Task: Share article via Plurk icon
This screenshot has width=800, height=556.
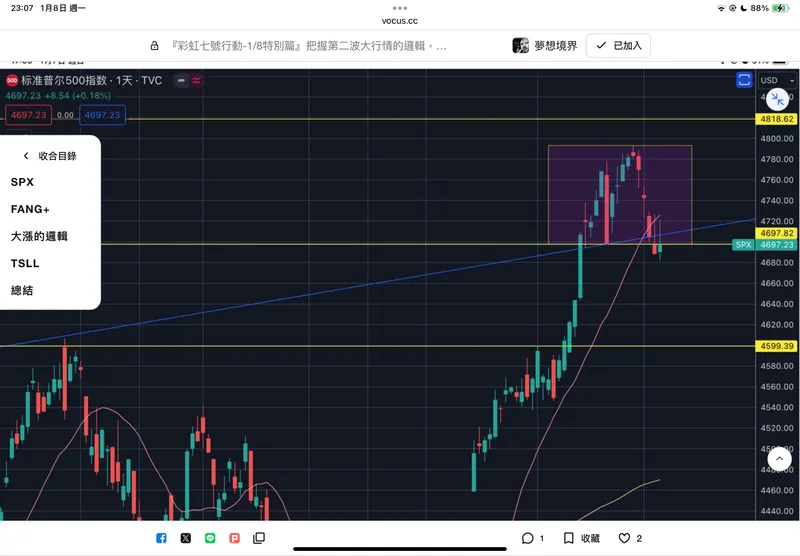Action: (235, 538)
